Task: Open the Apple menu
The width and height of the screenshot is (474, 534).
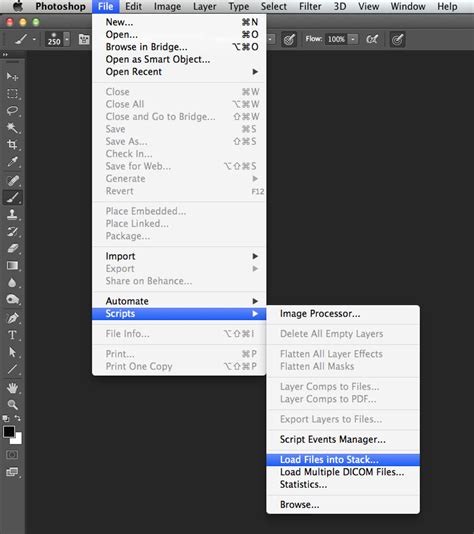Action: point(18,6)
